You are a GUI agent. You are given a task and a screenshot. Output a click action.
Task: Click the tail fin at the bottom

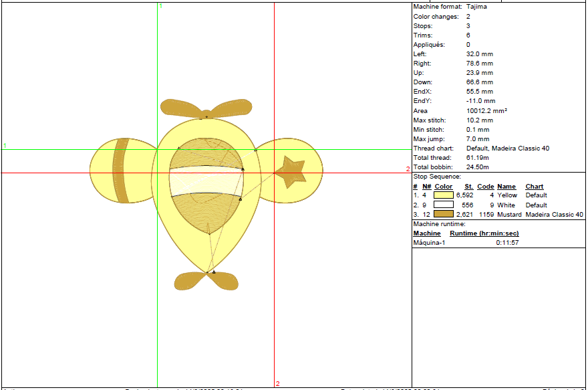(206, 281)
